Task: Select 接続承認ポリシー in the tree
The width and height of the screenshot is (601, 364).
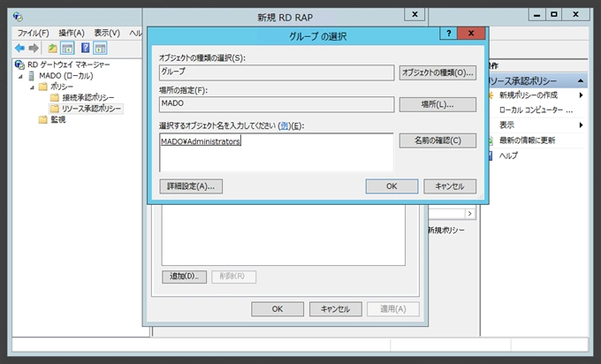Action: click(88, 97)
